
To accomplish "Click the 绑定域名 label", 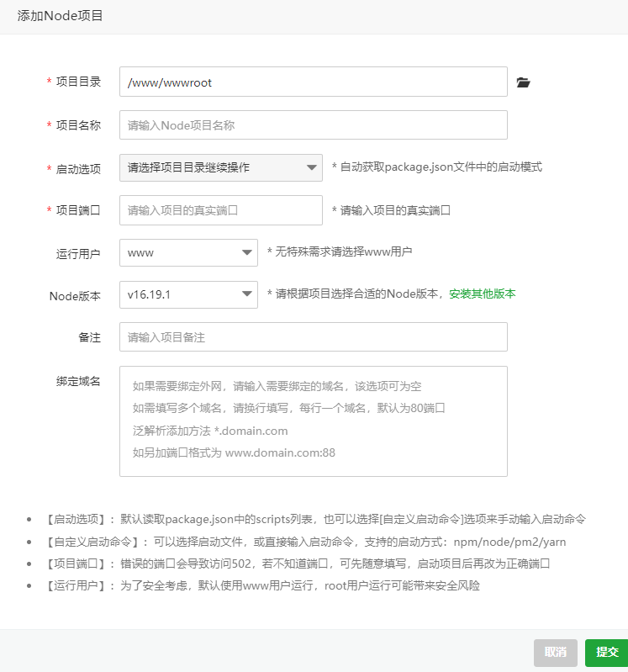I will 78,381.
